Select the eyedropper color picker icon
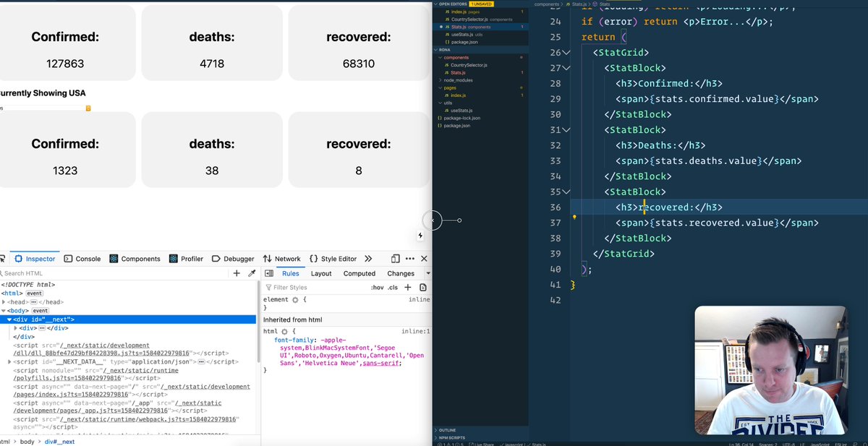868x446 pixels. 252,273
